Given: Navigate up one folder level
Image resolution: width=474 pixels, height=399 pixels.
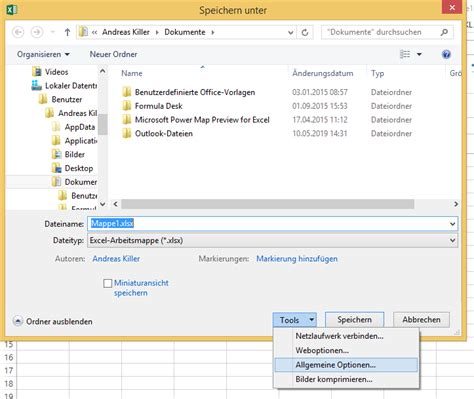Looking at the screenshot, I should point(67,32).
